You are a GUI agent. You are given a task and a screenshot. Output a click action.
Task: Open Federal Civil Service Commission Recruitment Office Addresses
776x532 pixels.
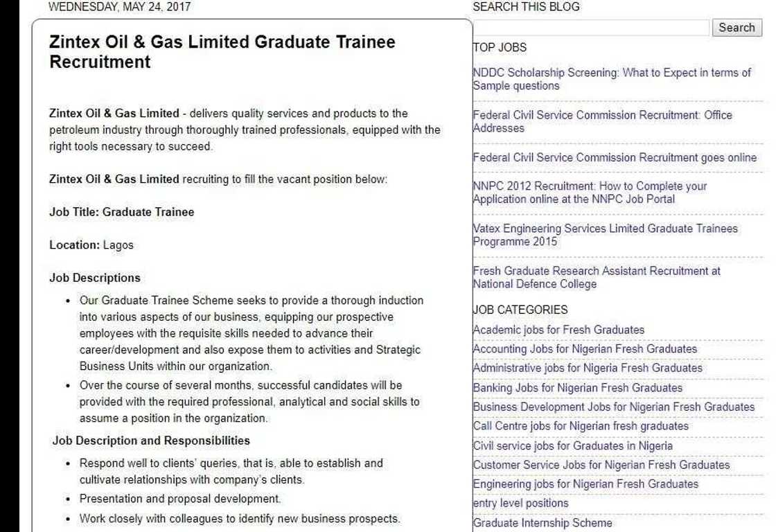coord(603,121)
